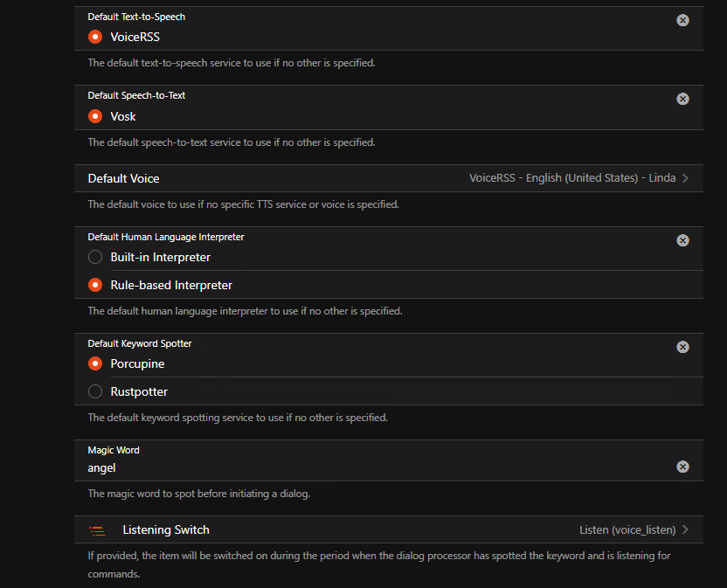Open Listen (voice_listen) item selection
The image size is (727, 588).
(x=627, y=530)
